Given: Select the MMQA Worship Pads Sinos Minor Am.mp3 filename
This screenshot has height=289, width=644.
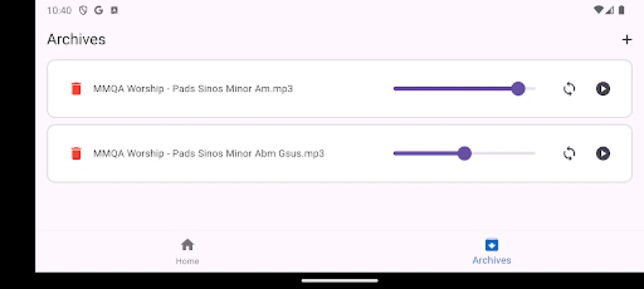Looking at the screenshot, I should (x=193, y=89).
